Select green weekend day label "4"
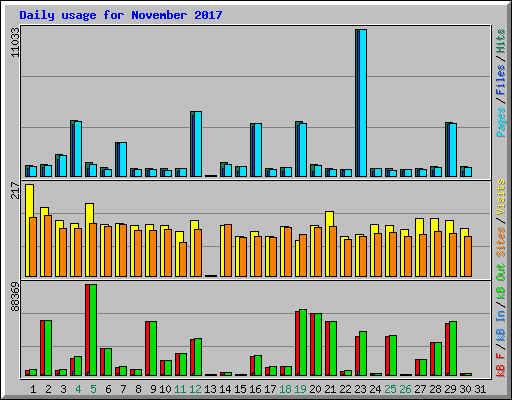The width and height of the screenshot is (512, 400). 78,389
